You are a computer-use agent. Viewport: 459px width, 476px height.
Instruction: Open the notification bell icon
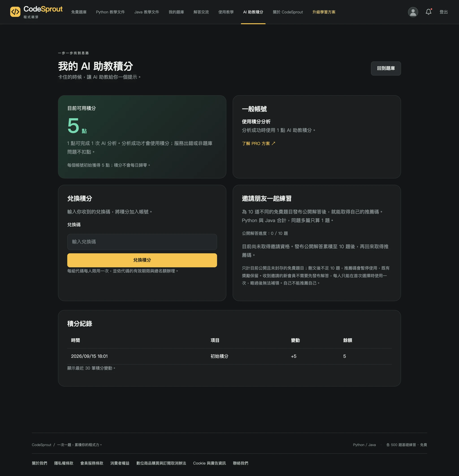tap(429, 12)
